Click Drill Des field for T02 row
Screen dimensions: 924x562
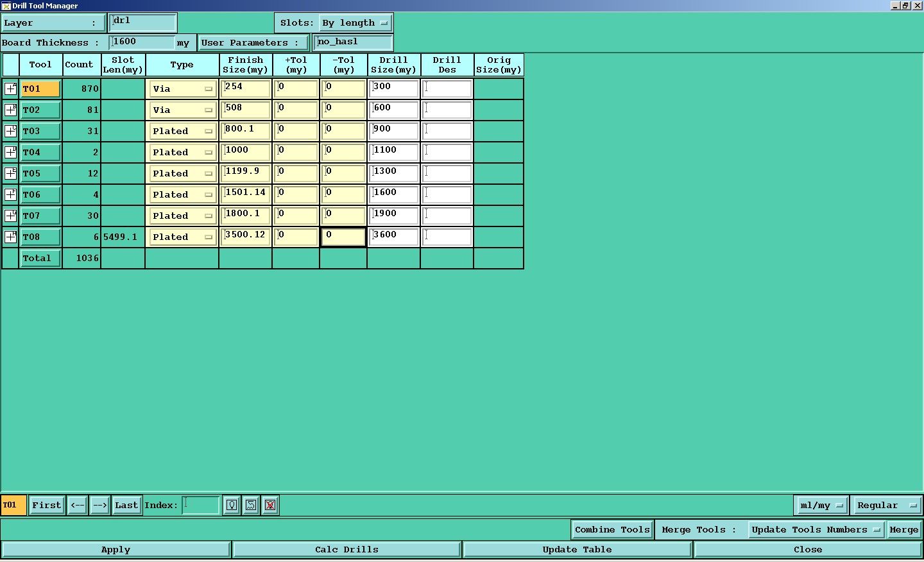(x=447, y=110)
